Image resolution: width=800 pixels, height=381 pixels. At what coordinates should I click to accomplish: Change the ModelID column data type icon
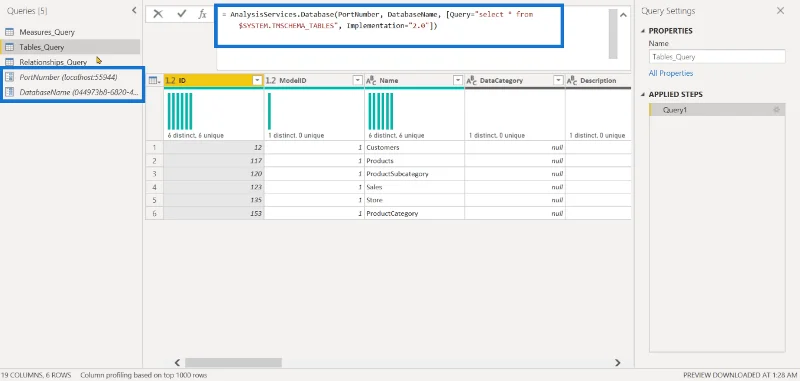click(271, 81)
